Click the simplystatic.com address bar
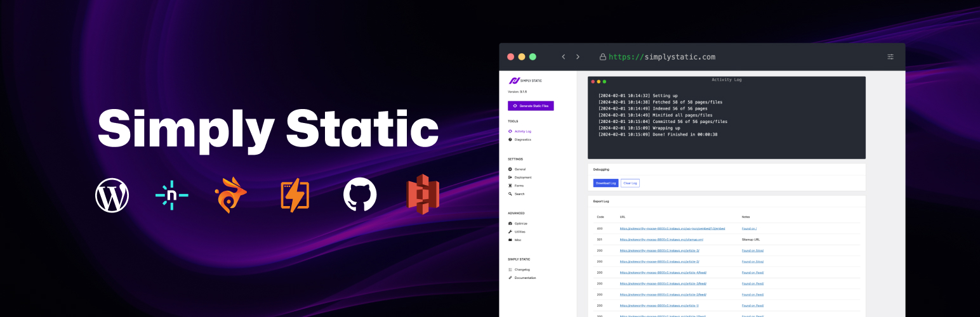The width and height of the screenshot is (980, 317). (661, 57)
